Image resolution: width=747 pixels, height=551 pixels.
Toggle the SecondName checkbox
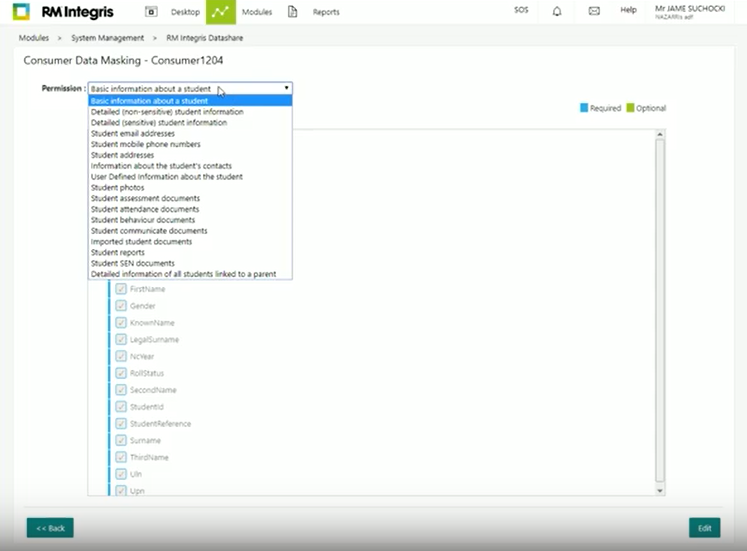[121, 390]
